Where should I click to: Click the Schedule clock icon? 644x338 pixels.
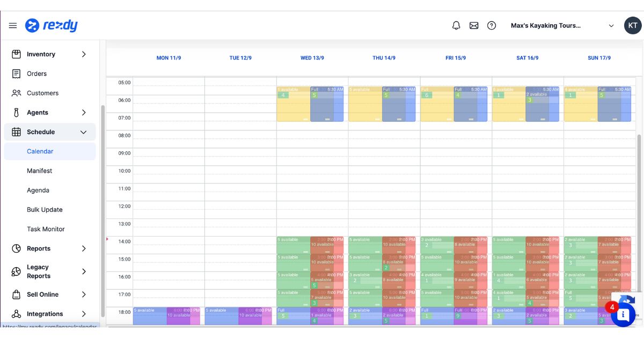17,132
